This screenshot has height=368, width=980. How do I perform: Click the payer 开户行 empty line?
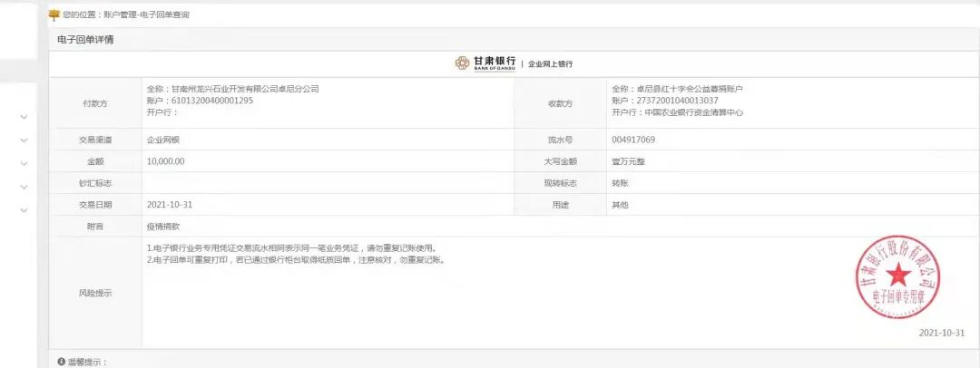click(162, 113)
